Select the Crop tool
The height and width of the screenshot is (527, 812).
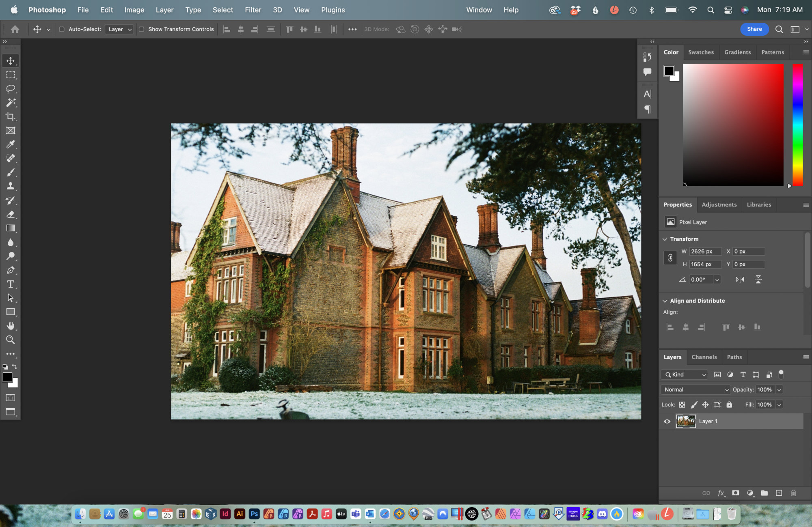point(11,117)
